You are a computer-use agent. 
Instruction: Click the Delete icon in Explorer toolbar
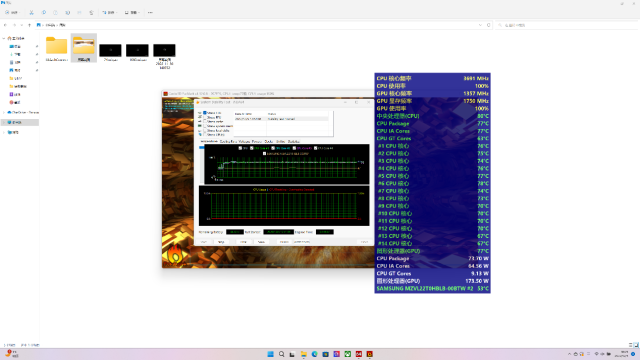(91, 13)
